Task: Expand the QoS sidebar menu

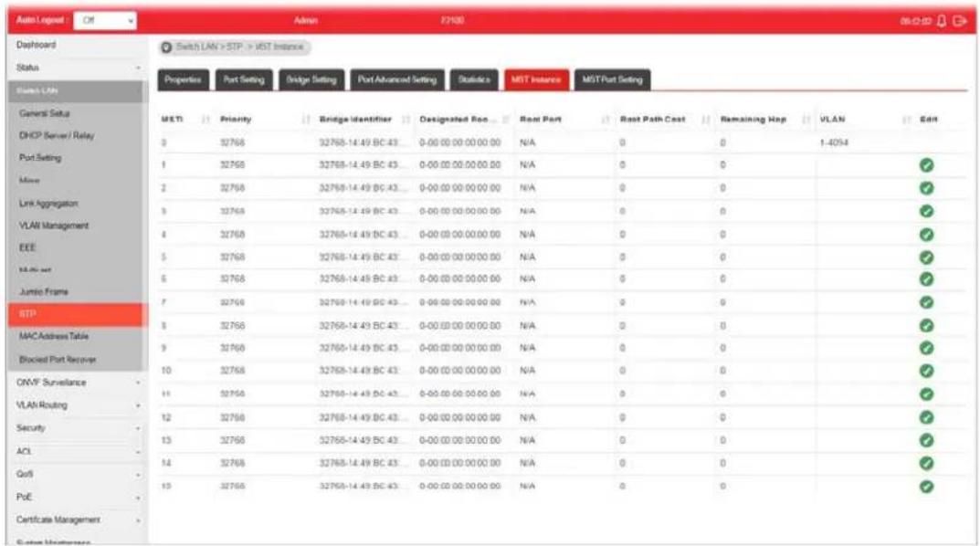Action: tap(78, 474)
